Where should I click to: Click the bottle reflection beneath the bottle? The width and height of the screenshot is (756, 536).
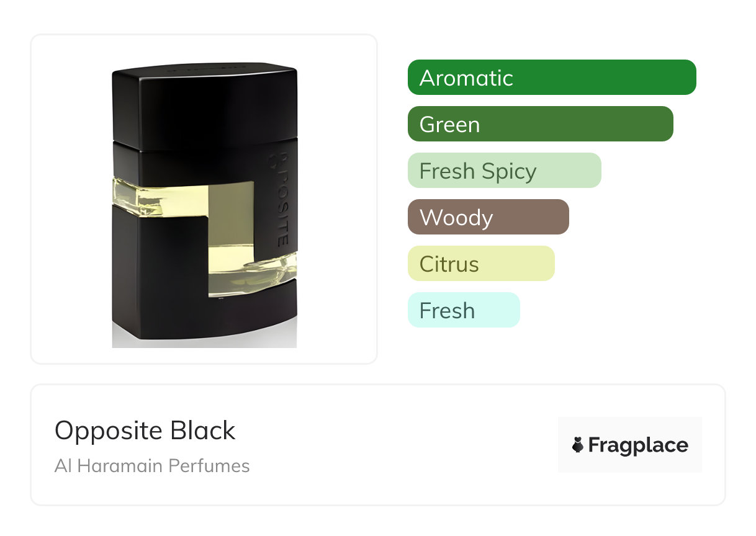(x=205, y=342)
